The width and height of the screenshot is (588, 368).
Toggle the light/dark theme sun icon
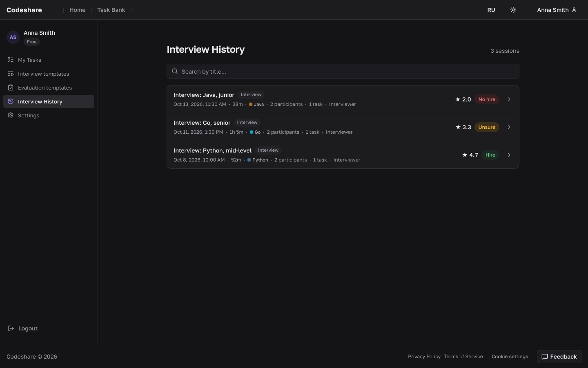[x=513, y=10]
